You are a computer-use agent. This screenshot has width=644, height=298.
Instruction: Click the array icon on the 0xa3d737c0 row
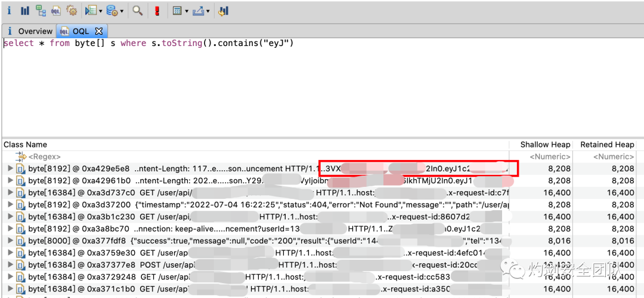[20, 193]
